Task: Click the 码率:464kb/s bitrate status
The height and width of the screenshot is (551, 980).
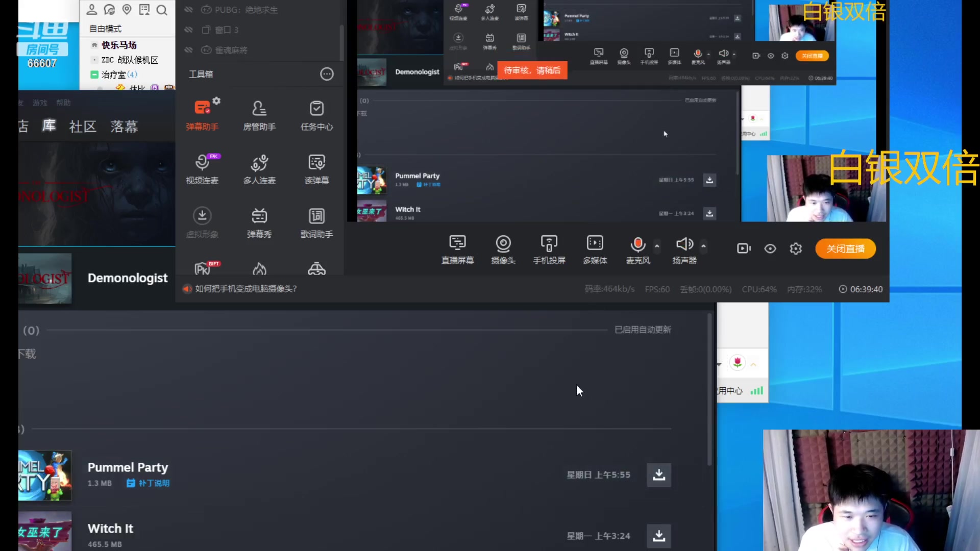Action: (x=609, y=289)
